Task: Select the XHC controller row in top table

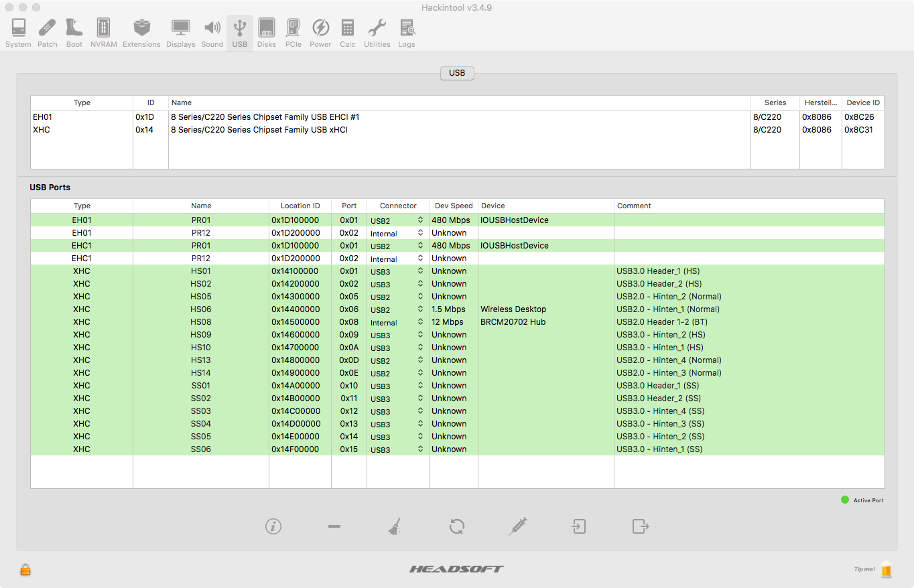Action: [x=268, y=130]
